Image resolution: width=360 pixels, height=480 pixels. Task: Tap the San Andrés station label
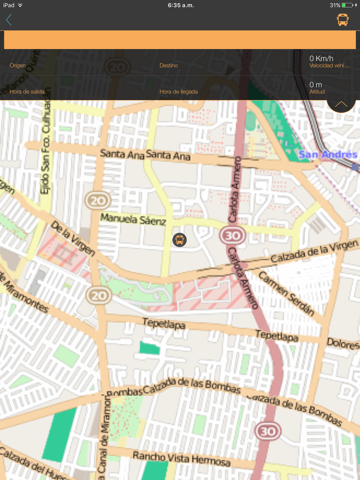click(328, 154)
